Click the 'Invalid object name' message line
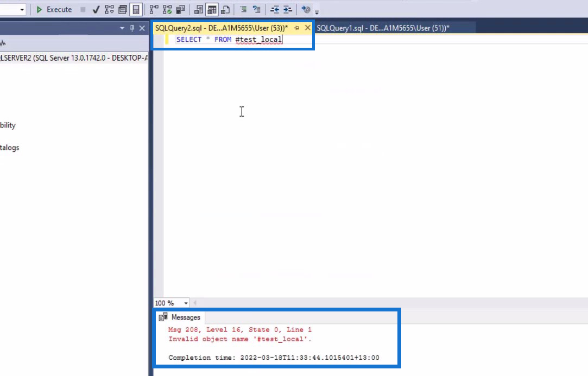Image resolution: width=588 pixels, height=376 pixels. [240, 339]
